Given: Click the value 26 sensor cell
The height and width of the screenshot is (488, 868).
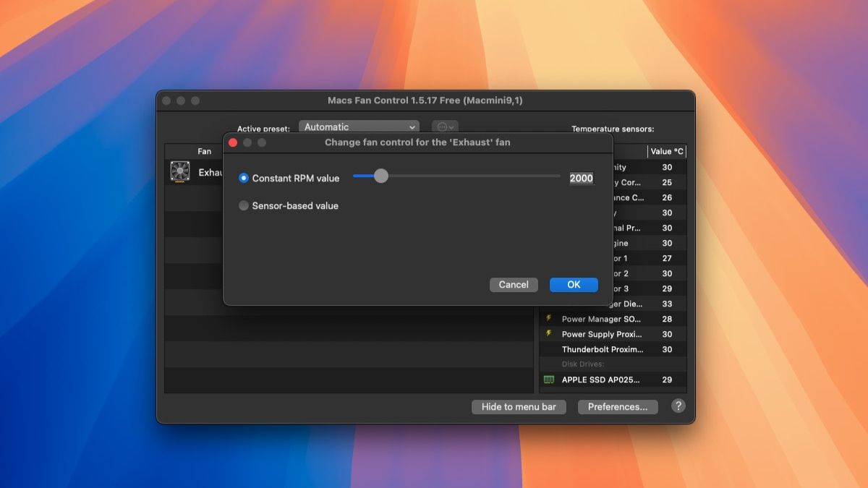Looking at the screenshot, I should [x=667, y=197].
